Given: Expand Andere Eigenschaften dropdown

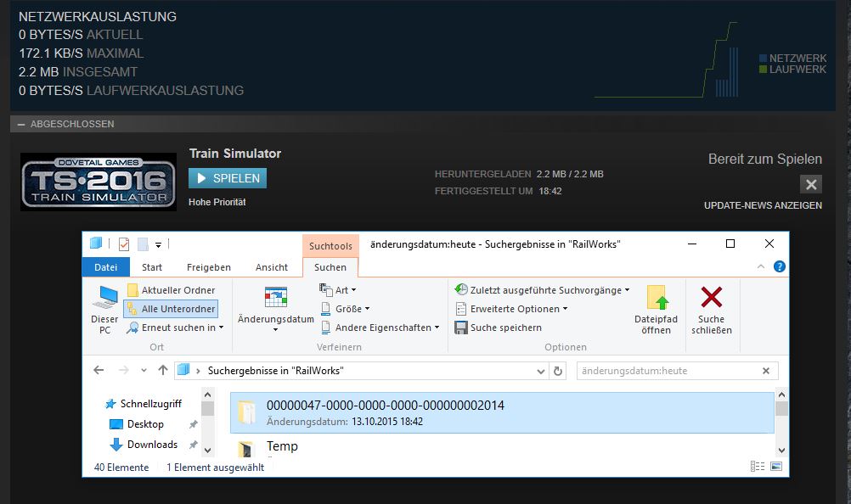Looking at the screenshot, I should (x=380, y=328).
